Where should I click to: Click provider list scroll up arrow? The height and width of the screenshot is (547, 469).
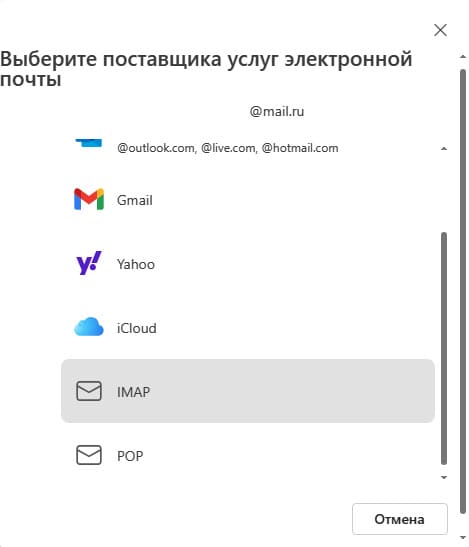pos(444,149)
